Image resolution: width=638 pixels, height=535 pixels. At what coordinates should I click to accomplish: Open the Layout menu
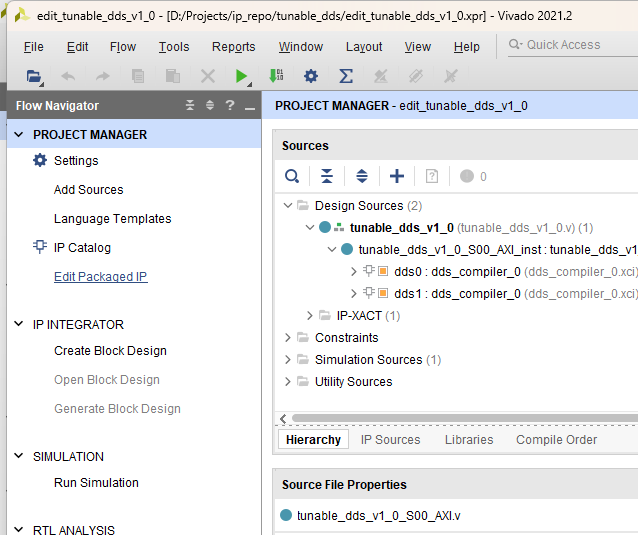click(364, 47)
